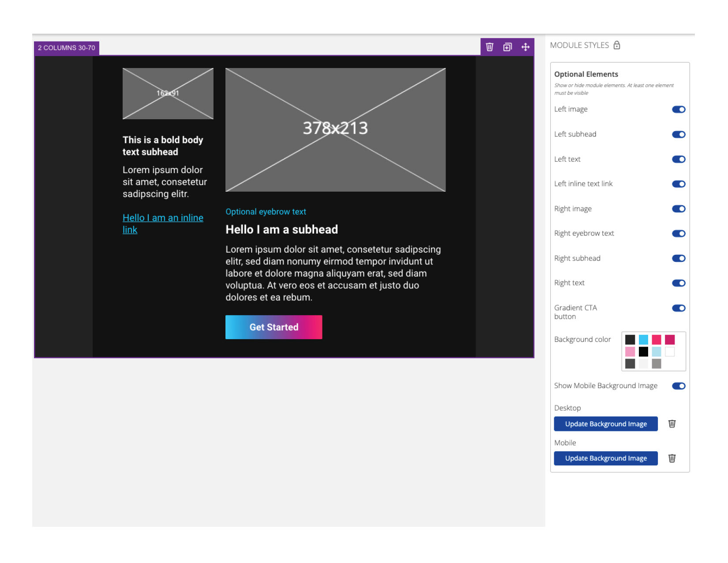Pick the white background swatch

coord(670,351)
